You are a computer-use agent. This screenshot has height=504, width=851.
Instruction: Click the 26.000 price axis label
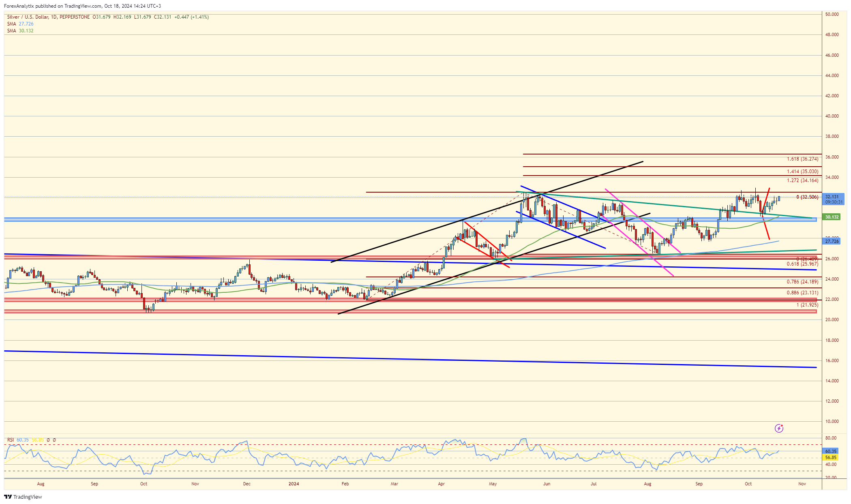pyautogui.click(x=832, y=259)
